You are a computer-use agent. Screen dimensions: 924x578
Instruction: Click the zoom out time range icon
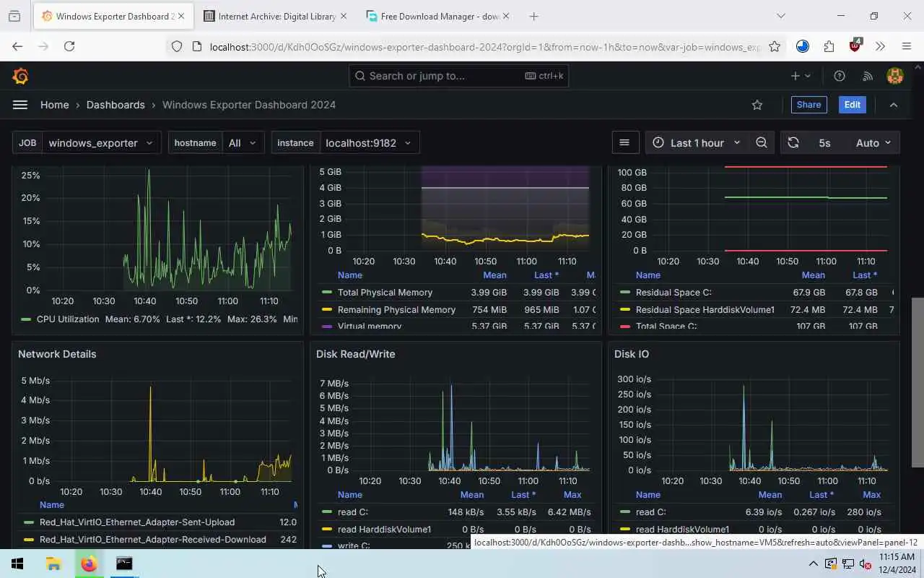click(x=762, y=143)
